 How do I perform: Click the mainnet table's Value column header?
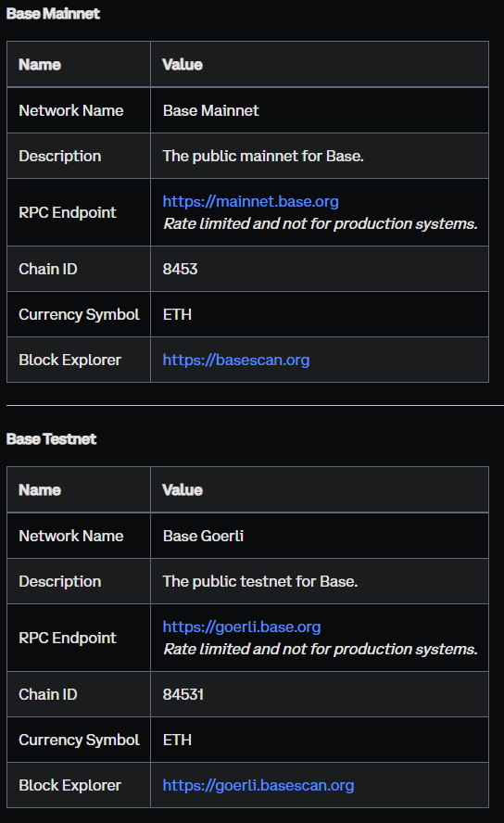[182, 65]
